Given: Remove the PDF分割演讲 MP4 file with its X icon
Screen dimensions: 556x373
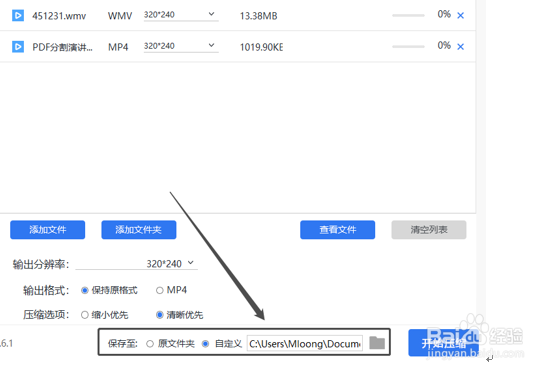Looking at the screenshot, I should (460, 47).
